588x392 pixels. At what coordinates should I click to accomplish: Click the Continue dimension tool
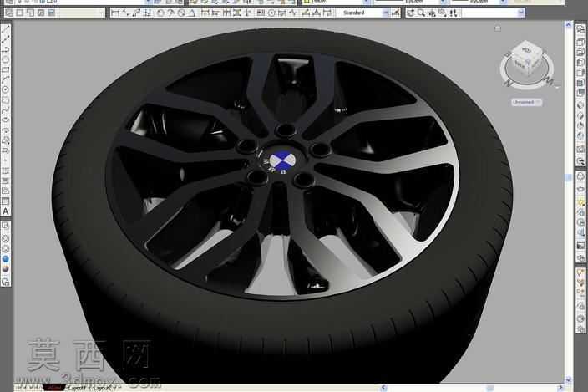point(226,13)
